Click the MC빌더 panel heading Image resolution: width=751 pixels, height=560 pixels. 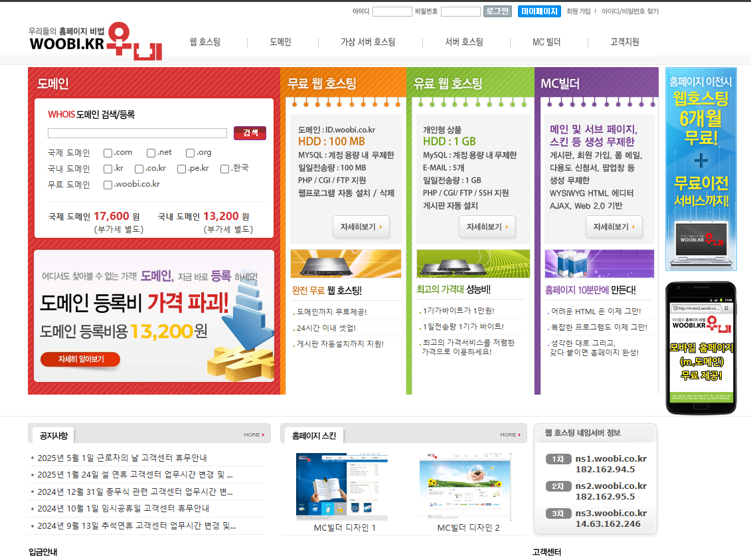[560, 83]
